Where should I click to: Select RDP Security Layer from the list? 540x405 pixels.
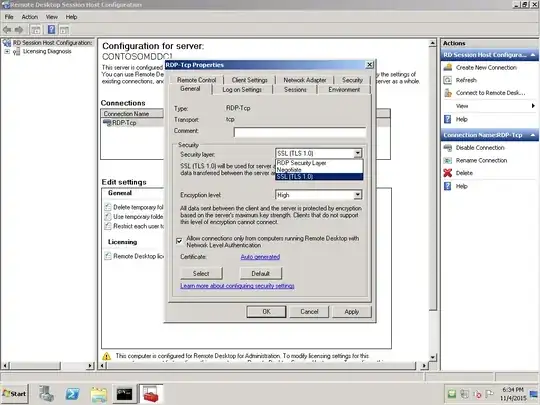pos(319,163)
